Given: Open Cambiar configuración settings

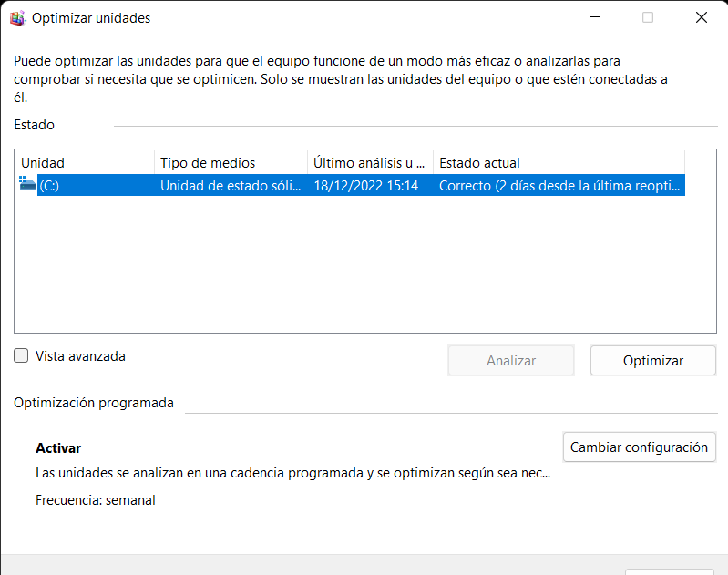Looking at the screenshot, I should click(x=639, y=447).
